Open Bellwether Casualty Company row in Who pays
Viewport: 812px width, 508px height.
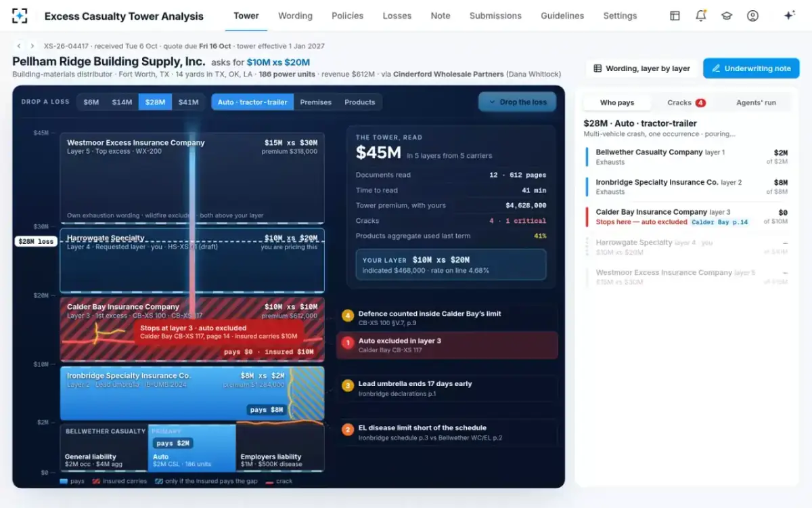(x=687, y=156)
